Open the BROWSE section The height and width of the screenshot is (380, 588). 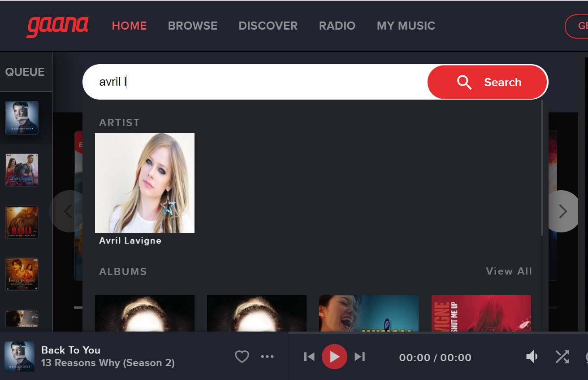coord(193,26)
